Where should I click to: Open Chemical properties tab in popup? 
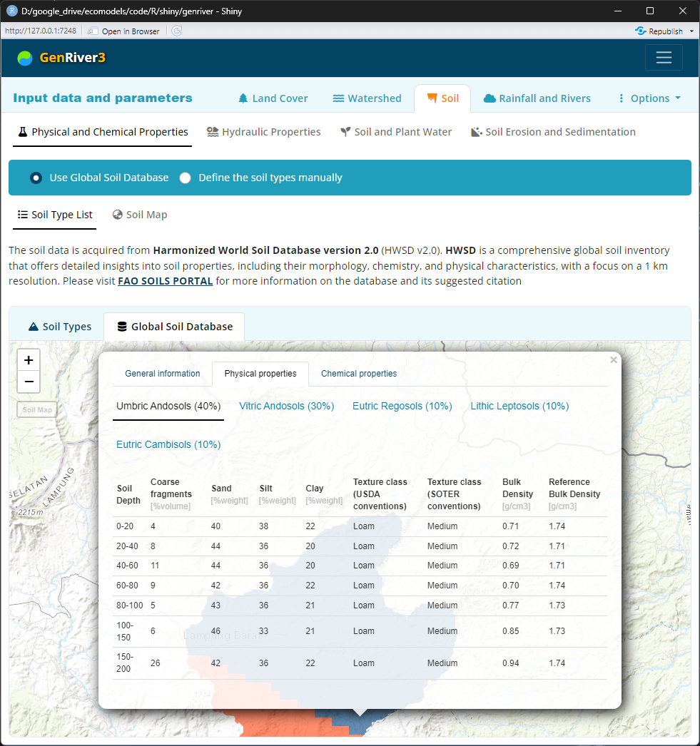click(x=359, y=374)
